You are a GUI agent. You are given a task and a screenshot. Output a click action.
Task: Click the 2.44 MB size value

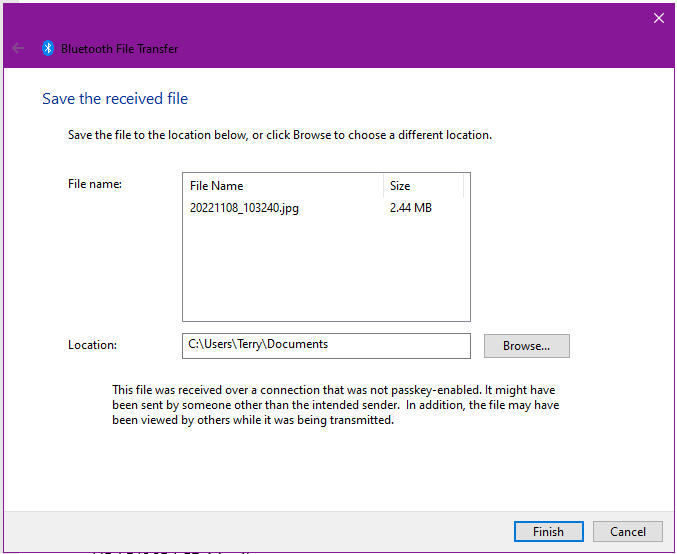(x=411, y=208)
